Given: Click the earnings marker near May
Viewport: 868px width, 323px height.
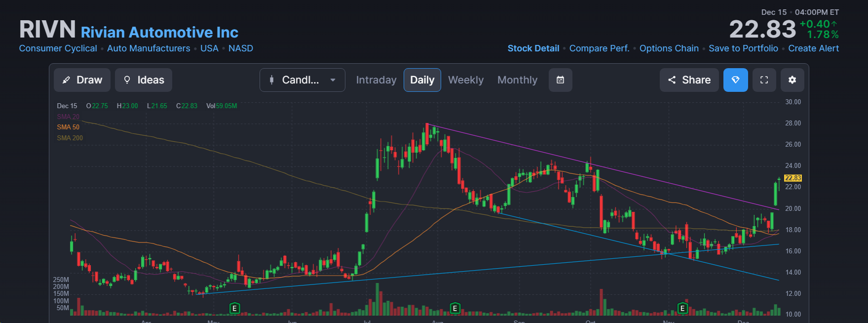Looking at the screenshot, I should click(x=235, y=308).
